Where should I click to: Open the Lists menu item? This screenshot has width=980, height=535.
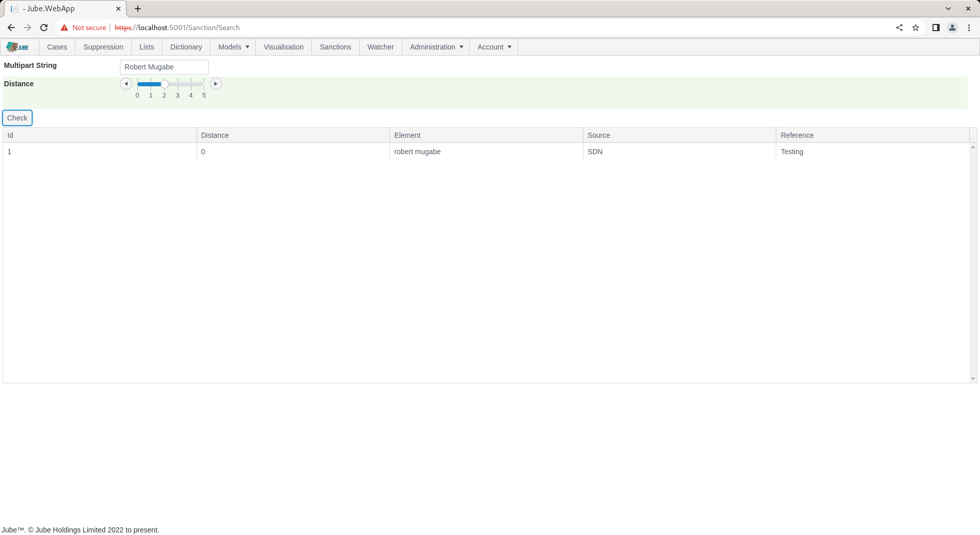147,47
